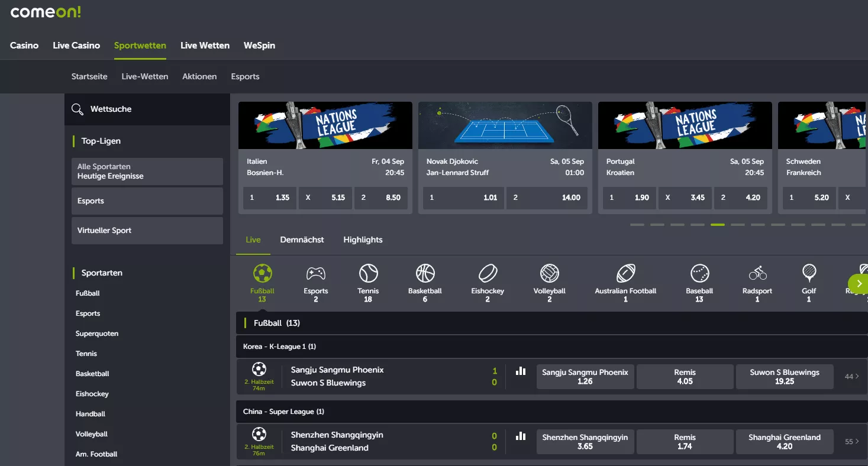Bet on Italien at 1.35
868x466 pixels.
(x=270, y=198)
